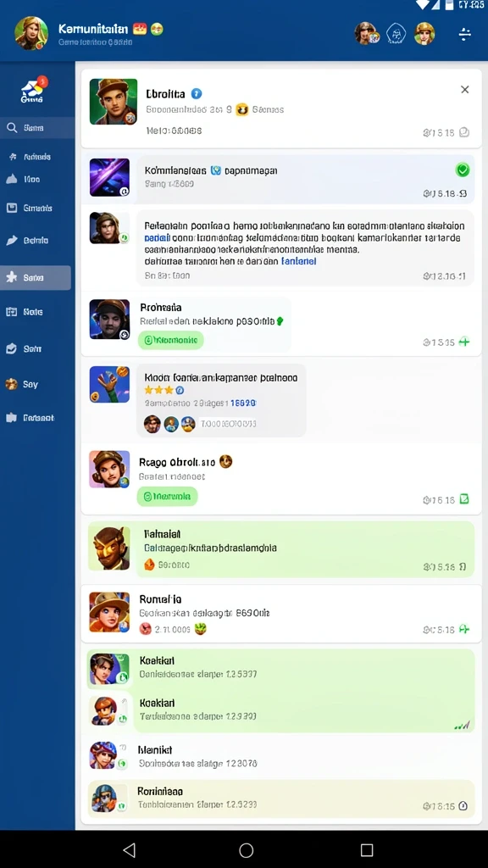The image size is (488, 868).
Task: Open the Nate sidebar item
Action: pos(25,312)
